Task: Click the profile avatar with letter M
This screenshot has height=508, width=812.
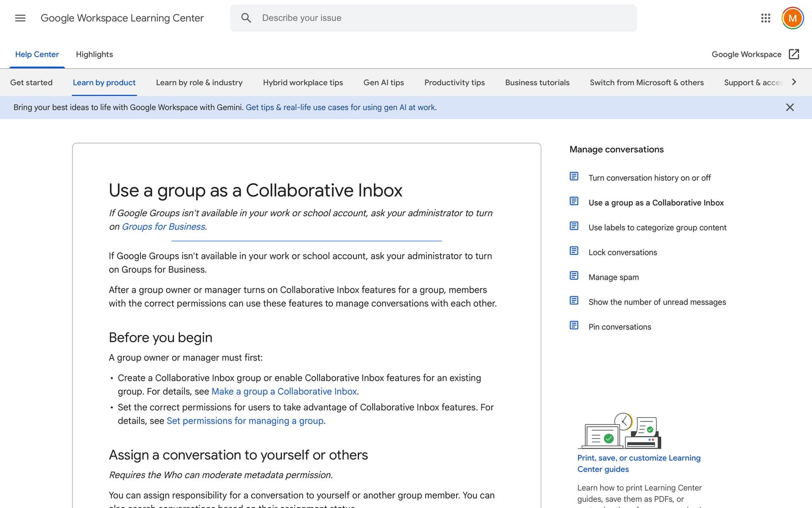Action: 793,18
